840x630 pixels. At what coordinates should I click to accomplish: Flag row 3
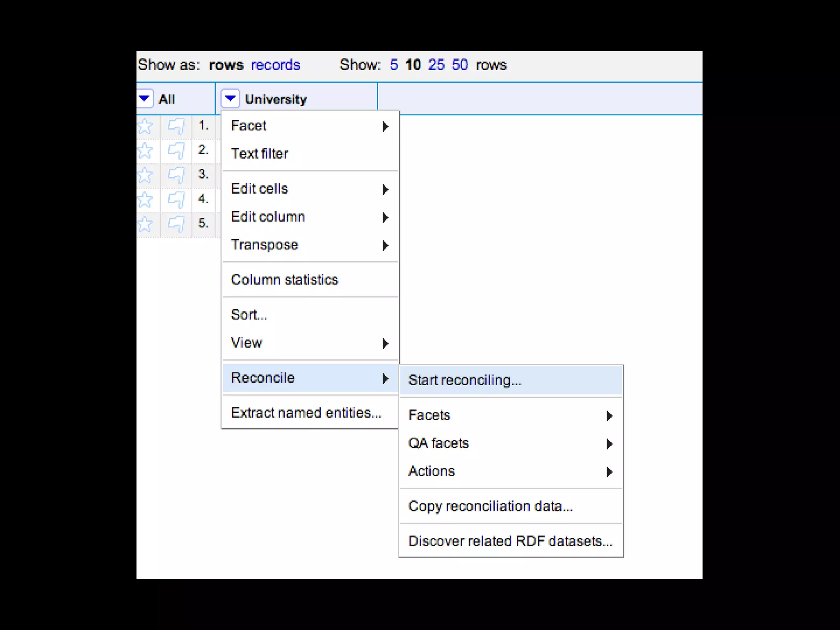tap(176, 175)
